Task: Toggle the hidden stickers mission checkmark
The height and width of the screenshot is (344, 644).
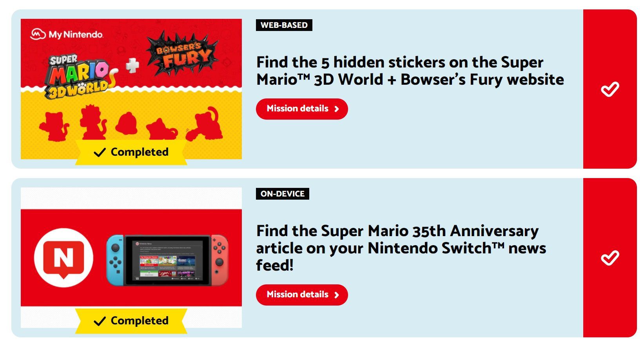Action: [610, 89]
